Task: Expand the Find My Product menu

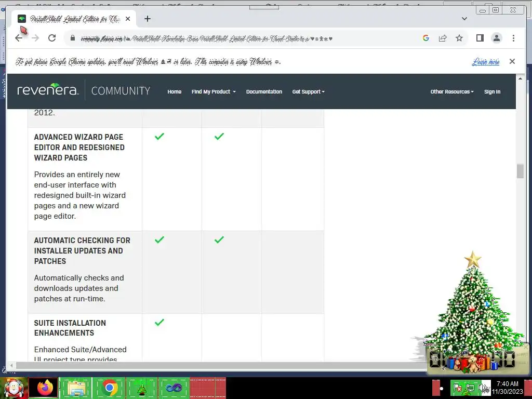Action: pos(214,91)
